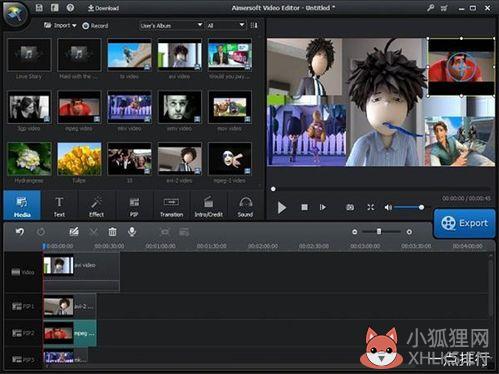Click the Edit clip pencil icon
Image resolution: width=499 pixels, height=374 pixels.
pos(74,232)
